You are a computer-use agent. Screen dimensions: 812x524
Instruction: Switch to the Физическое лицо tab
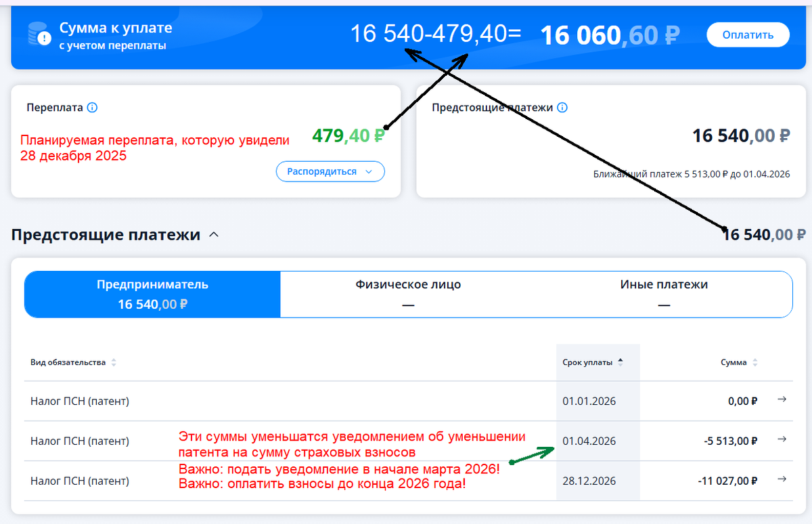[408, 293]
